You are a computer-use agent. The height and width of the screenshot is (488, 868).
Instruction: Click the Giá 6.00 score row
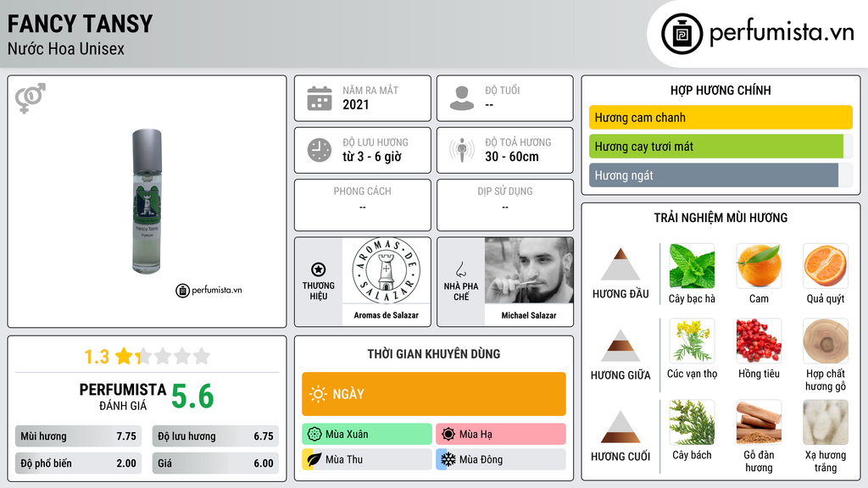point(215,463)
